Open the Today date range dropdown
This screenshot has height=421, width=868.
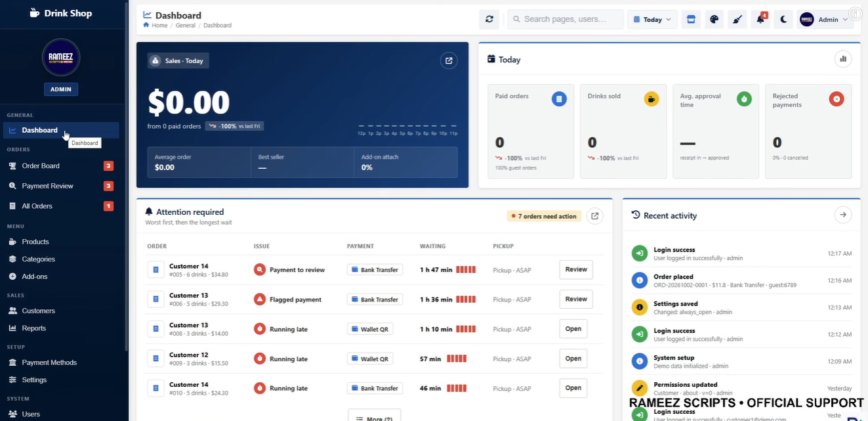click(x=652, y=19)
